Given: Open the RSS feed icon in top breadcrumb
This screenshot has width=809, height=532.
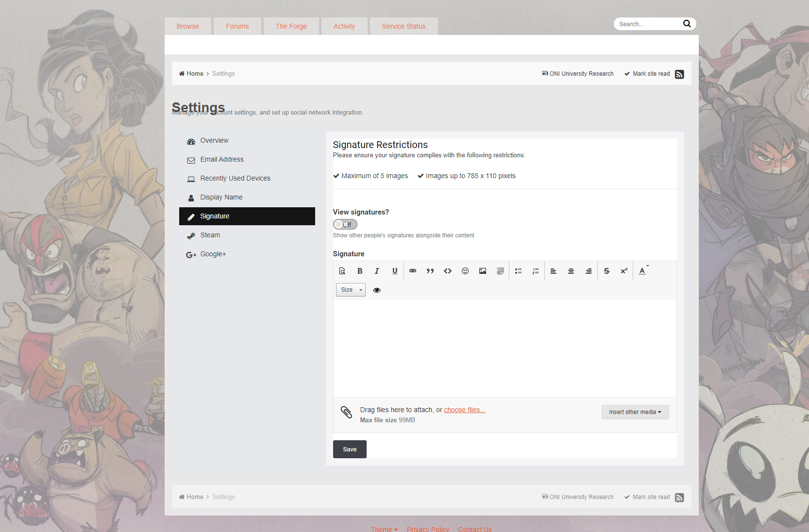Looking at the screenshot, I should (x=679, y=74).
